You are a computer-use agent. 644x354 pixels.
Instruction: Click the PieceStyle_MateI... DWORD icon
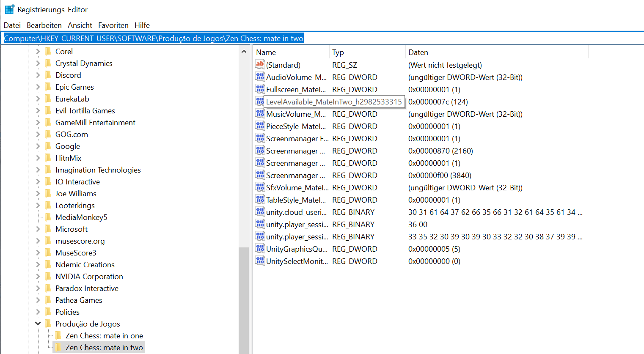pyautogui.click(x=260, y=126)
